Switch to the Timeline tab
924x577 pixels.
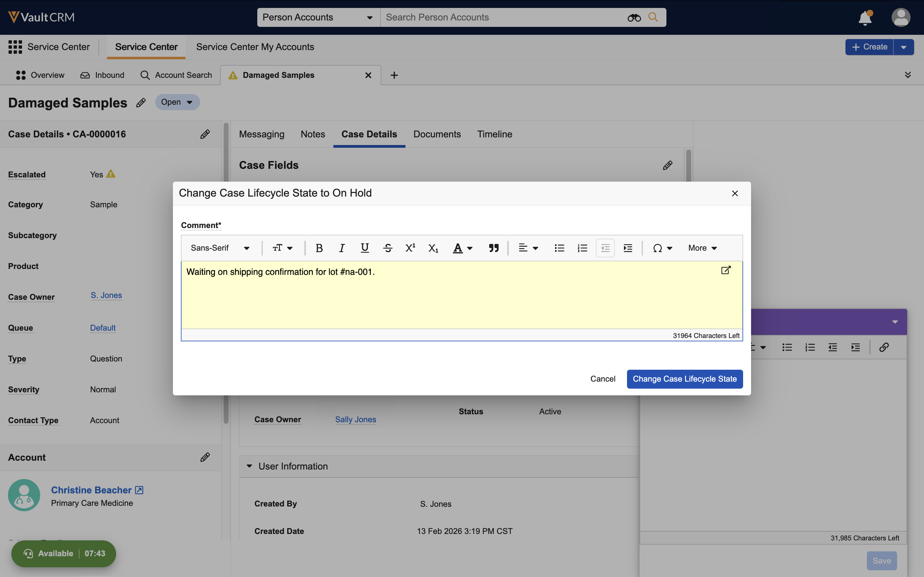(494, 134)
